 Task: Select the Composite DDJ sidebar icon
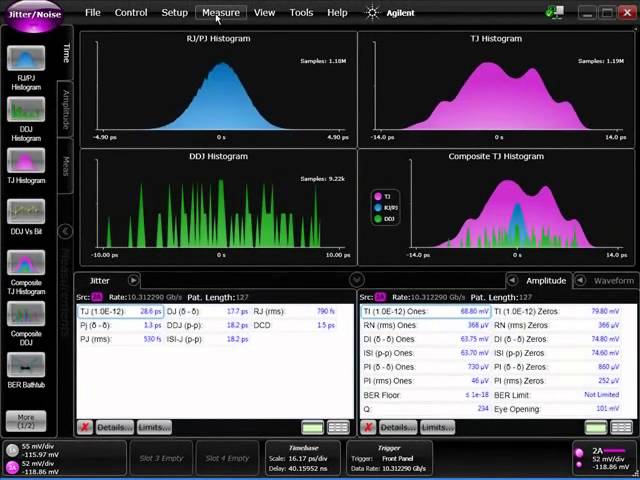coord(26,313)
